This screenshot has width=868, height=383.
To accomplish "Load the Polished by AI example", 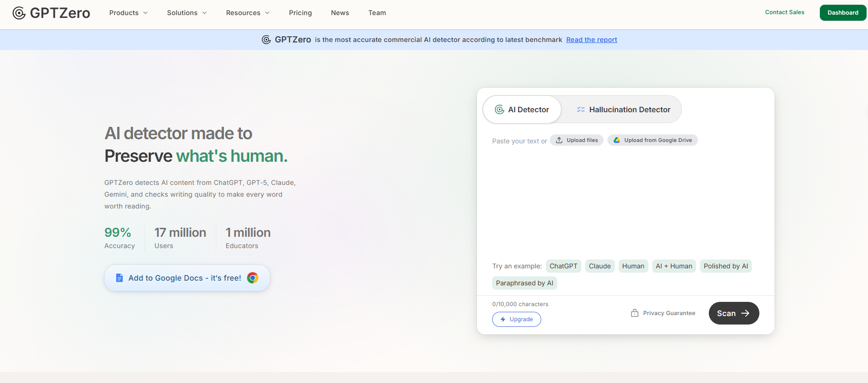I will tap(726, 266).
